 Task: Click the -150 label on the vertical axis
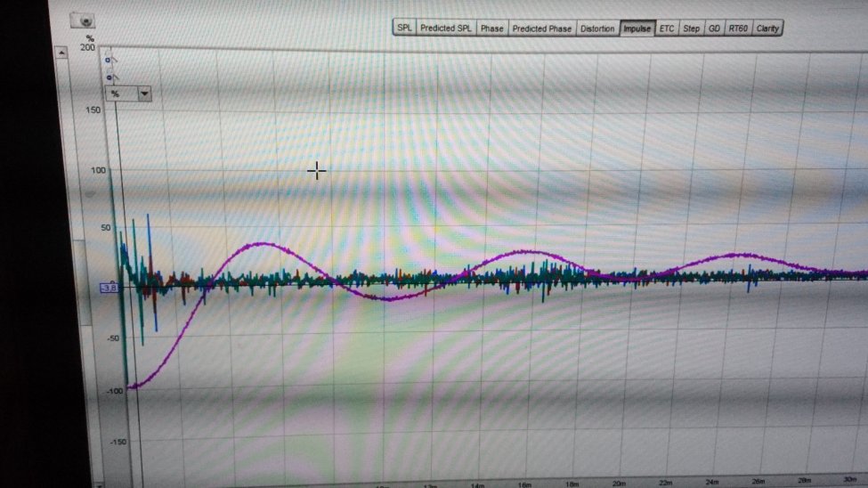[118, 442]
